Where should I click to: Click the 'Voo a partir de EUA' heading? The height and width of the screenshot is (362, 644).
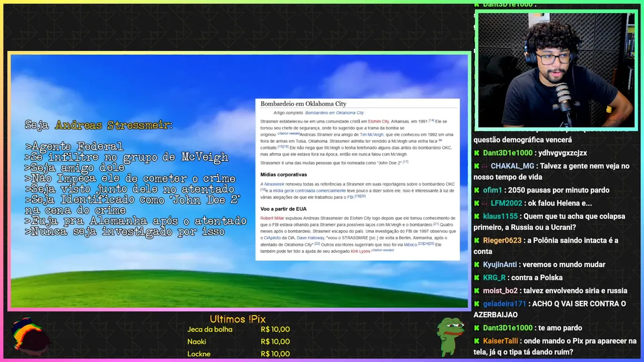[283, 209]
